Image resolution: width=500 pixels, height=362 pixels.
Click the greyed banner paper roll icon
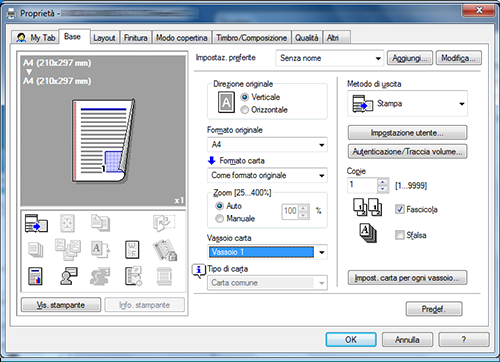(164, 276)
